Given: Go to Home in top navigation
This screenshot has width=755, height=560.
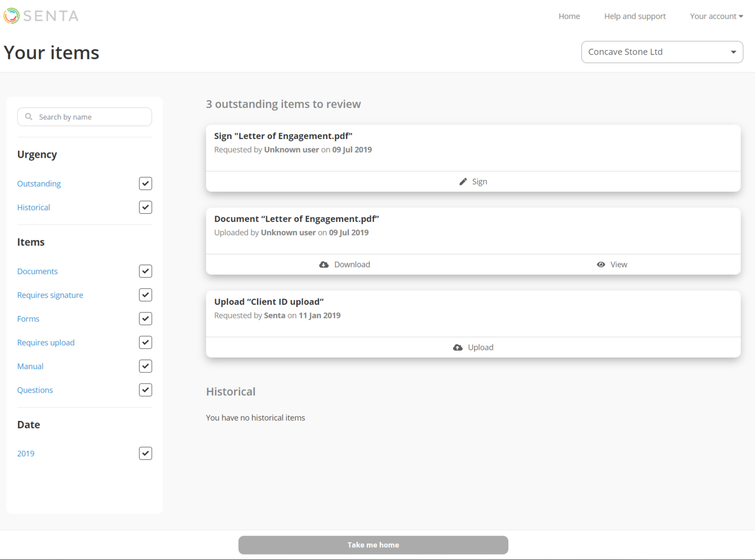Looking at the screenshot, I should click(x=569, y=16).
